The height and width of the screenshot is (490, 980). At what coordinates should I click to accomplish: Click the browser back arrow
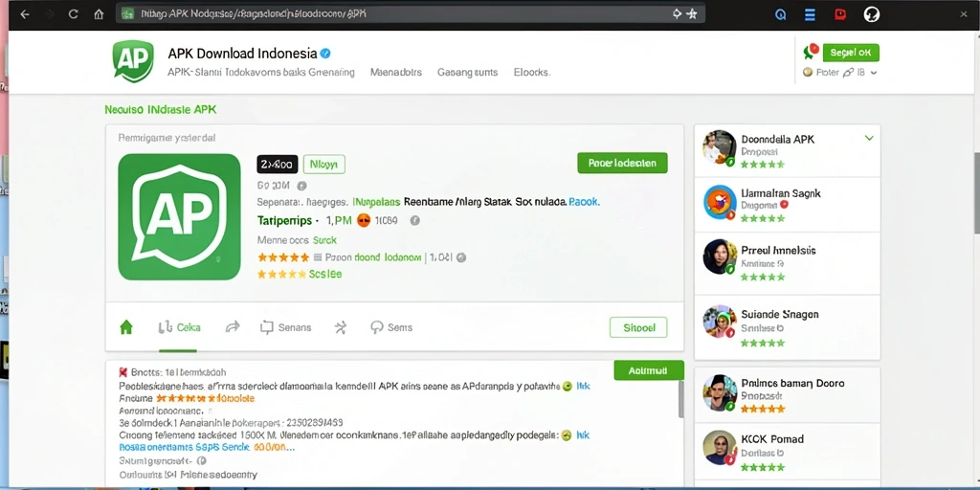24,14
